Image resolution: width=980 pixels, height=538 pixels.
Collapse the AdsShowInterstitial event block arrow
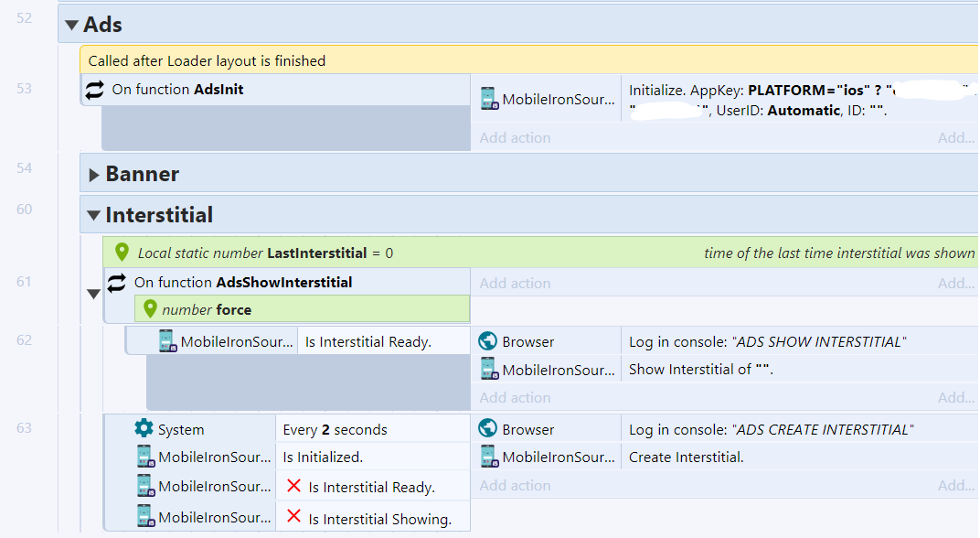[x=93, y=294]
